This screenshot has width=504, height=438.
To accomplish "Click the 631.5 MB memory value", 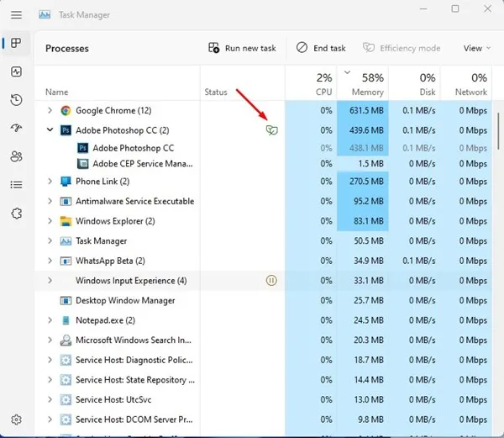I will click(366, 111).
